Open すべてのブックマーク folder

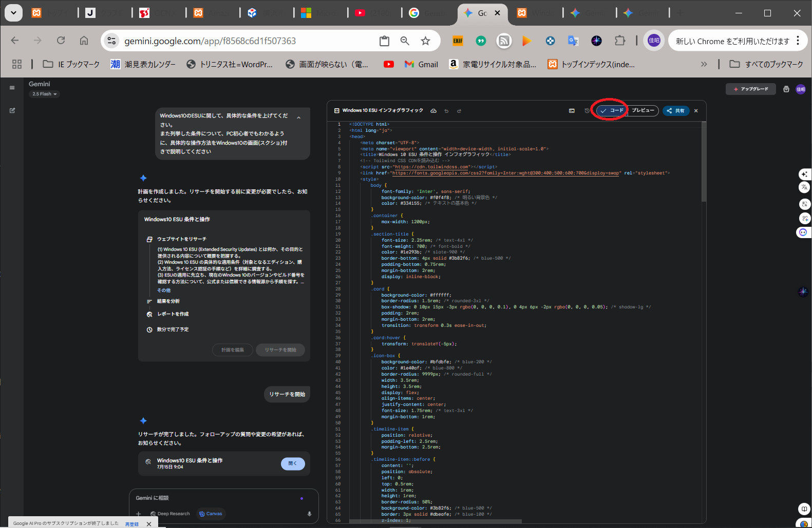pos(766,64)
